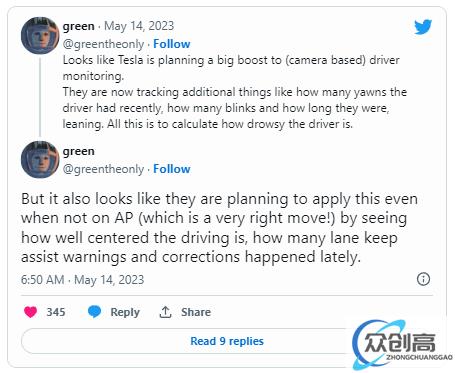This screenshot has width=455, height=373.
Task: Click the share upload arrow icon
Action: click(165, 312)
